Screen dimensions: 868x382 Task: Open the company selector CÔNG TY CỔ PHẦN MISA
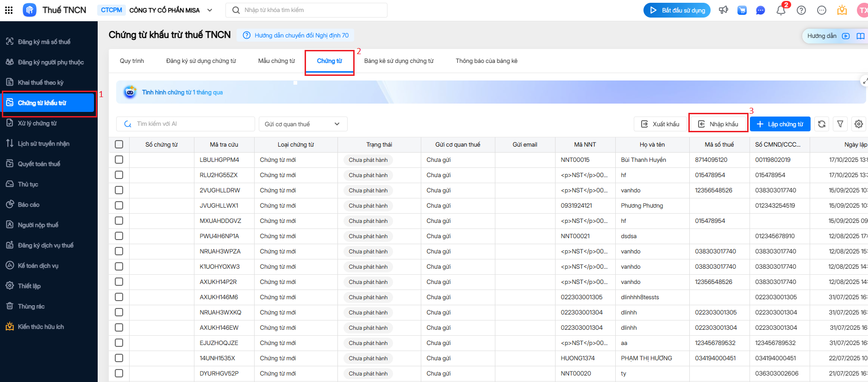(170, 10)
